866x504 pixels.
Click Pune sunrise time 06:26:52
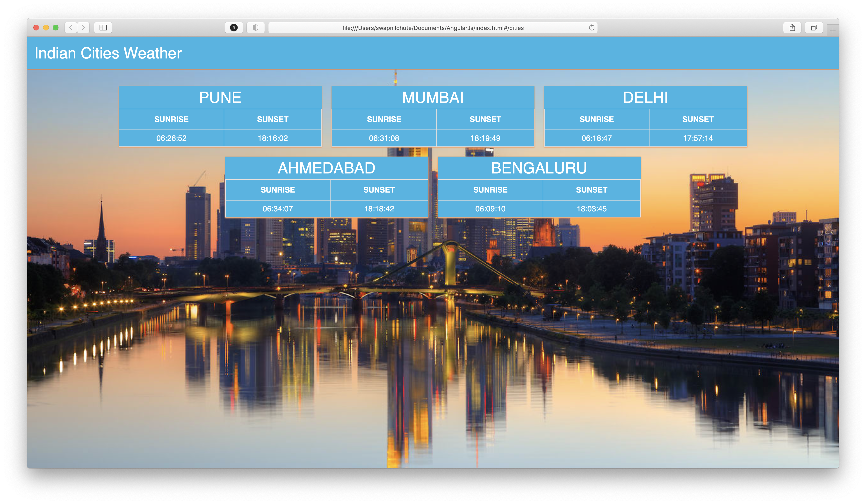[x=171, y=138]
